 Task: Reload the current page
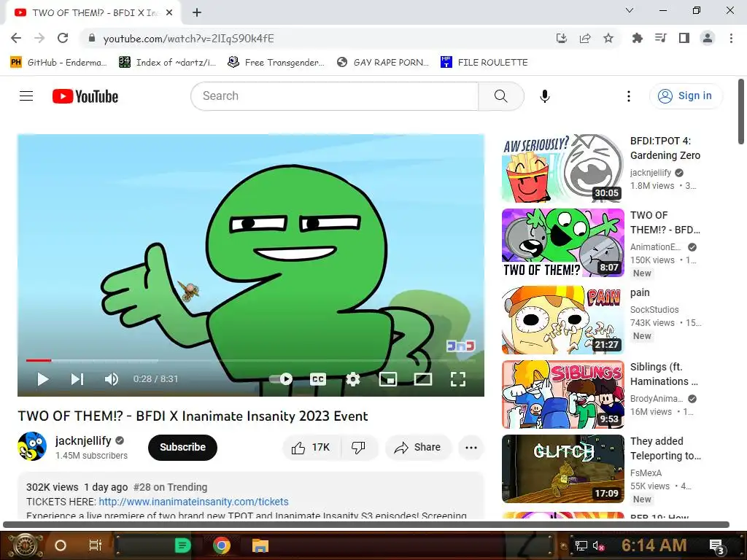(63, 38)
